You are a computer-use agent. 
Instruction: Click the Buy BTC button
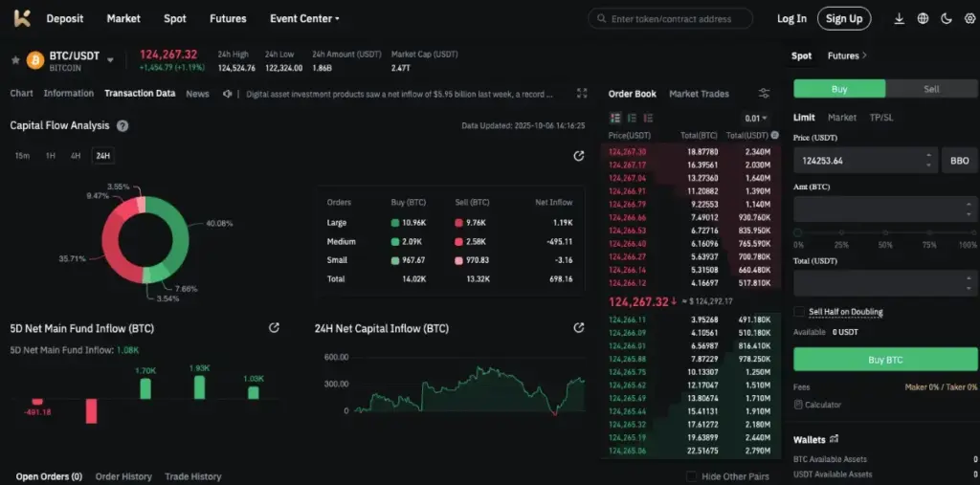885,360
